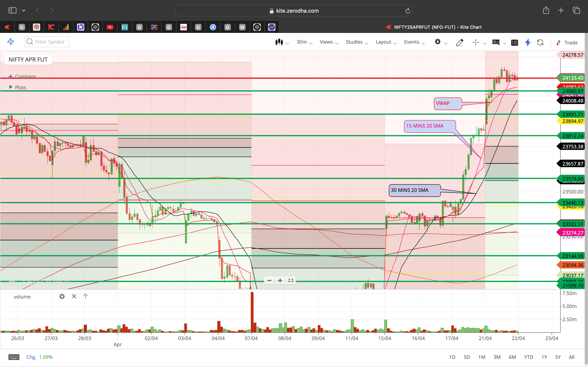Screen dimensions: 588x367
Task: Open volume indicator settings gear
Action: [62, 296]
